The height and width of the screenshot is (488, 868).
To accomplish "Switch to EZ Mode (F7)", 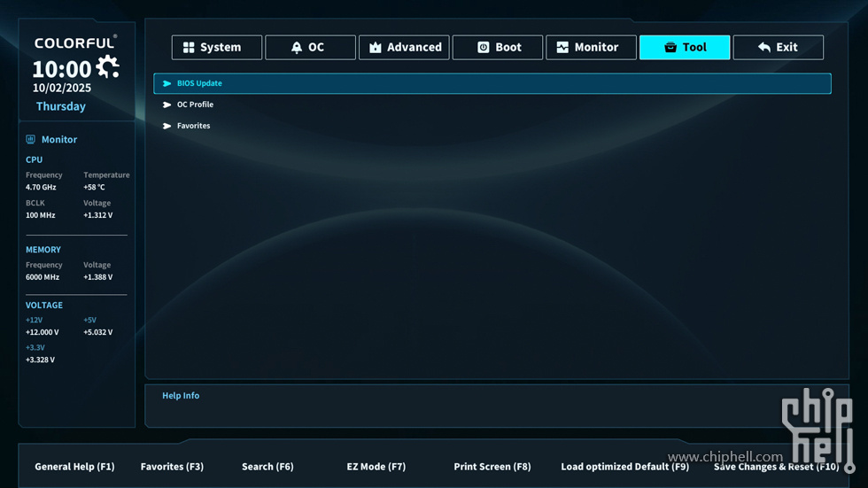I will [x=376, y=467].
